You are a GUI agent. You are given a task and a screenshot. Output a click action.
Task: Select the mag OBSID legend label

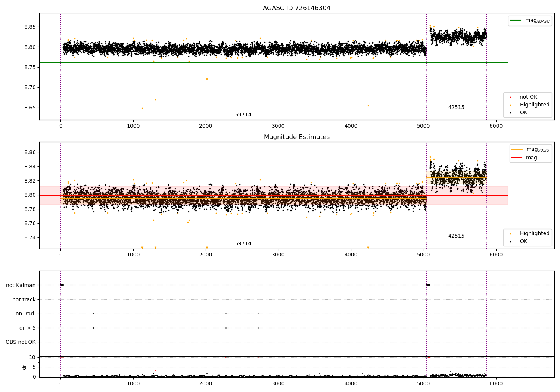pos(538,149)
